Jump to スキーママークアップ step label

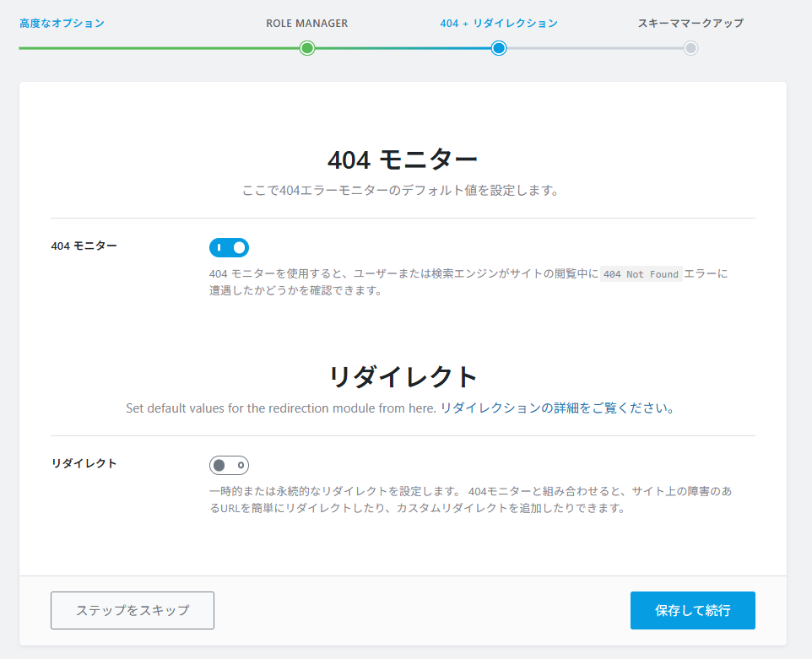690,24
